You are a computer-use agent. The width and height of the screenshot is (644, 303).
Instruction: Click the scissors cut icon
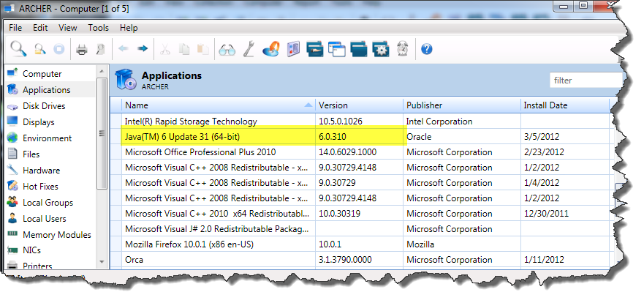click(164, 49)
